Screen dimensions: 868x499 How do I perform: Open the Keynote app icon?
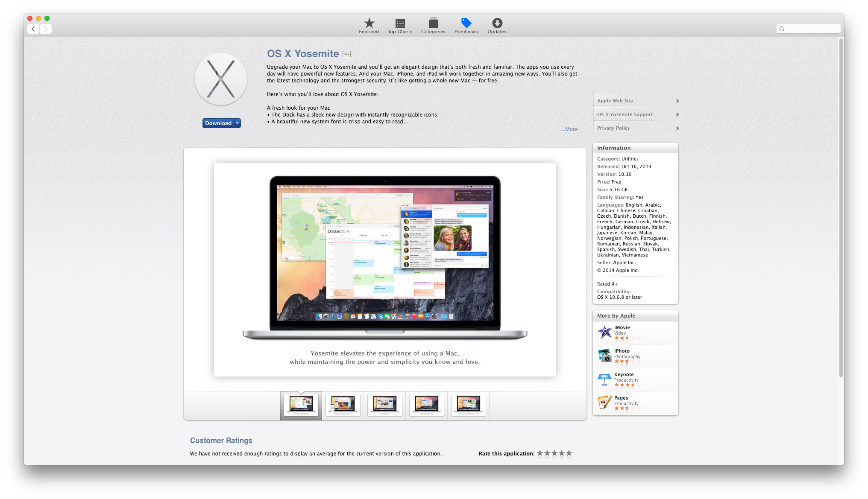pos(604,379)
